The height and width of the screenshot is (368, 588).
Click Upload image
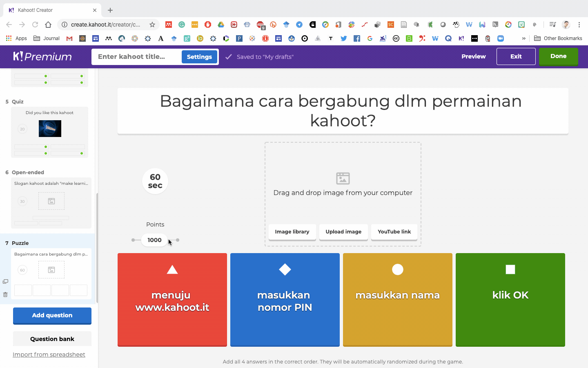click(343, 232)
